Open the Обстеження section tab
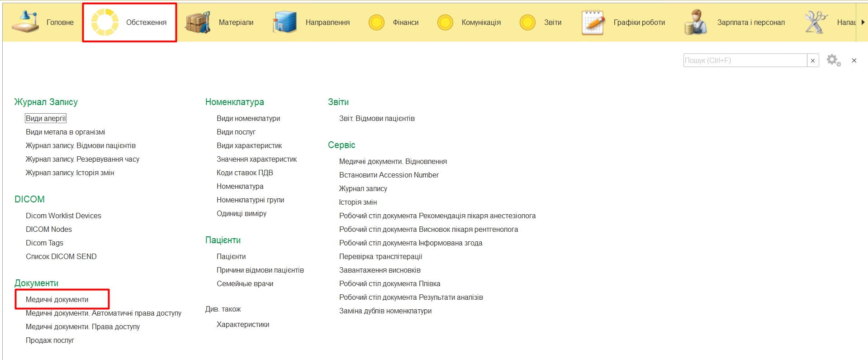Image resolution: width=868 pixels, height=360 pixels. 146,22
